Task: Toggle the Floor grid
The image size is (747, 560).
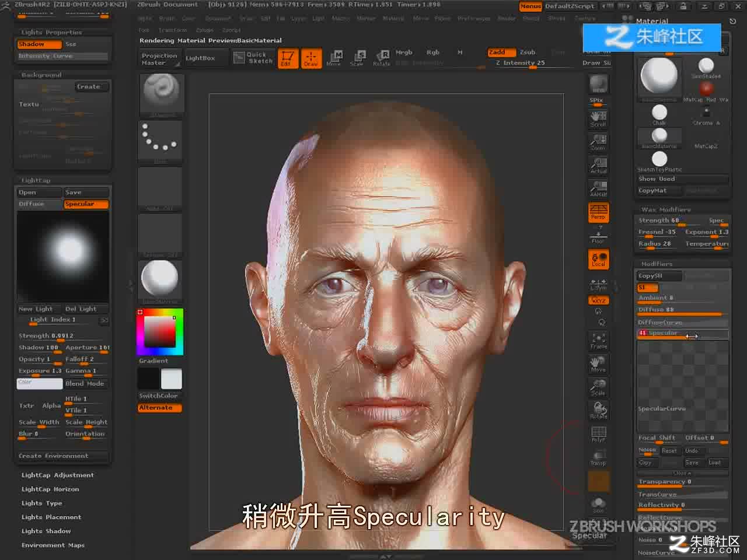Action: 598,235
